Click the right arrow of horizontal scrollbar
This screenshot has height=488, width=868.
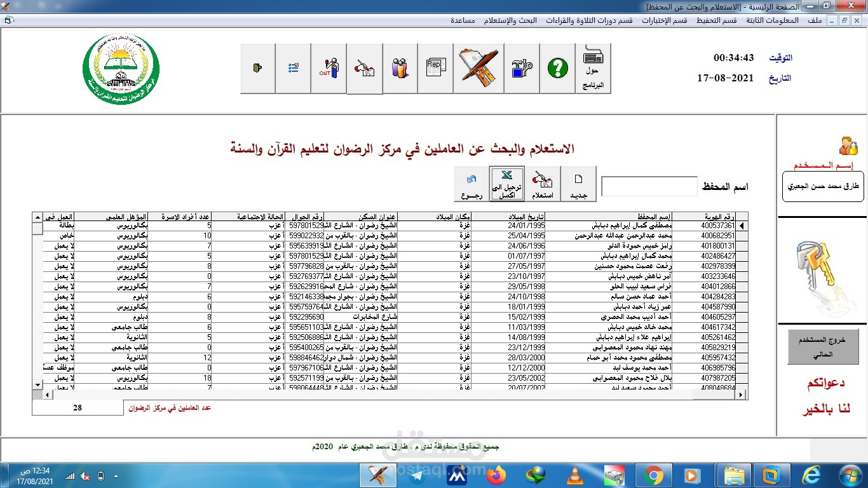coord(739,394)
